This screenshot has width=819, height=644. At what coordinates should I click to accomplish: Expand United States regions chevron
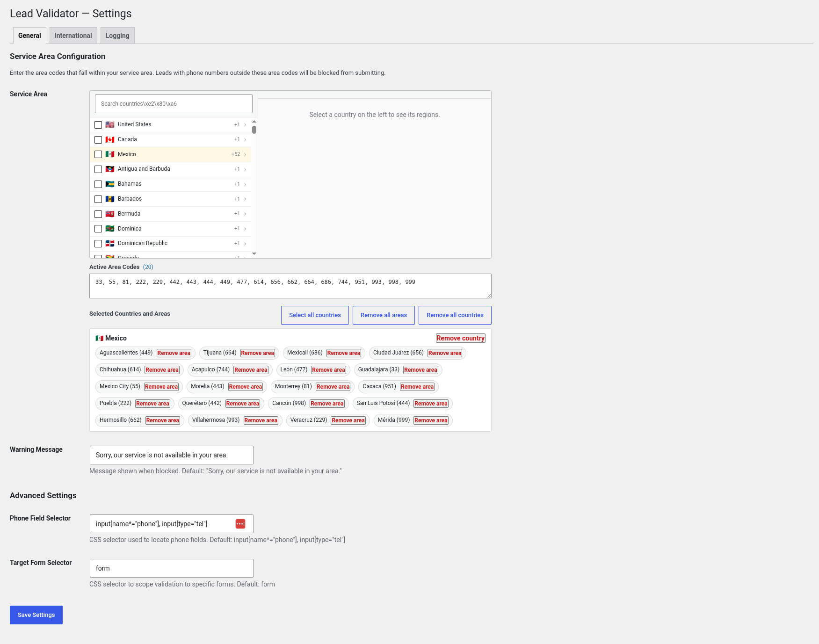(x=245, y=125)
